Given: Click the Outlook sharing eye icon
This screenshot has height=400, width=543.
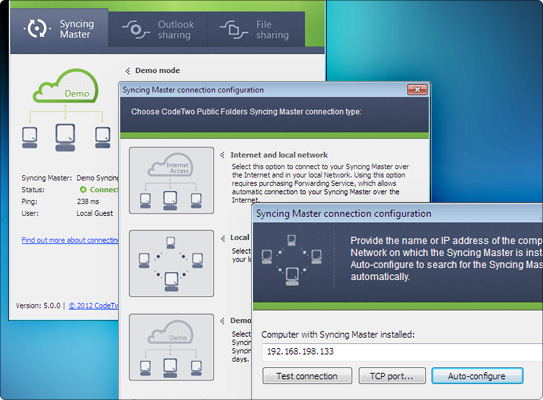Looking at the screenshot, I should coord(136,30).
